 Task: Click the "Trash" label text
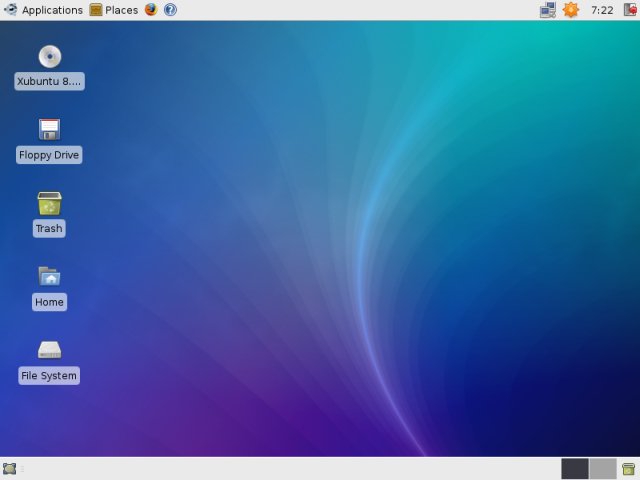49,228
